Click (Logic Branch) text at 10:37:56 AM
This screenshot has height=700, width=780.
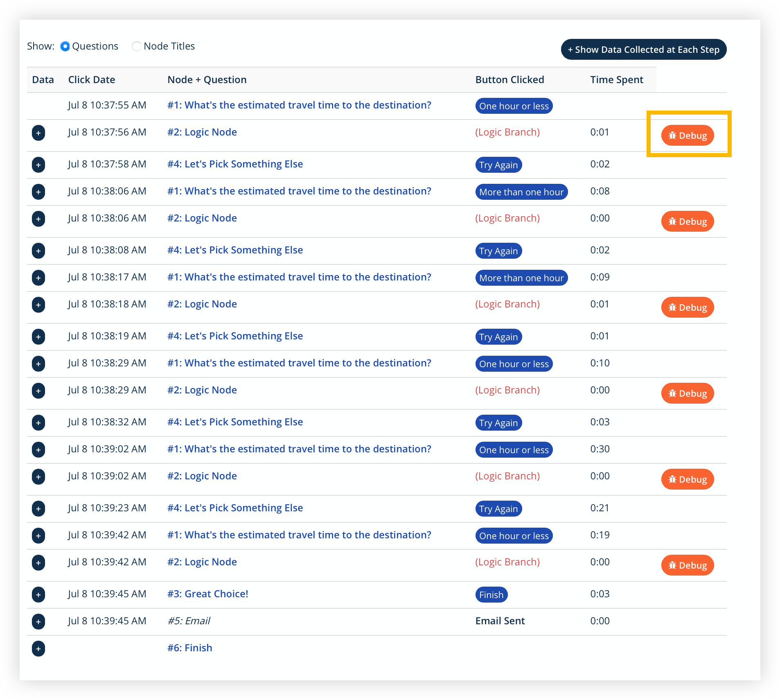pyautogui.click(x=507, y=132)
